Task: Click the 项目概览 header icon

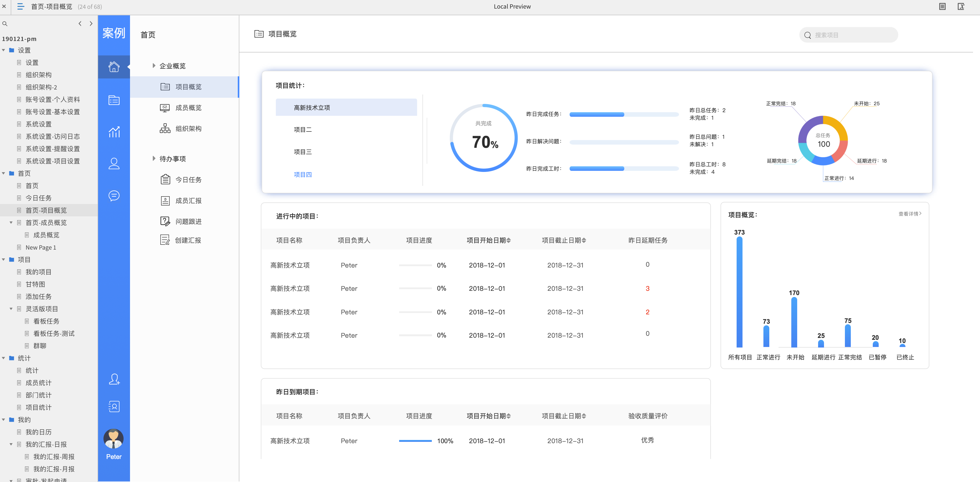Action: tap(259, 34)
